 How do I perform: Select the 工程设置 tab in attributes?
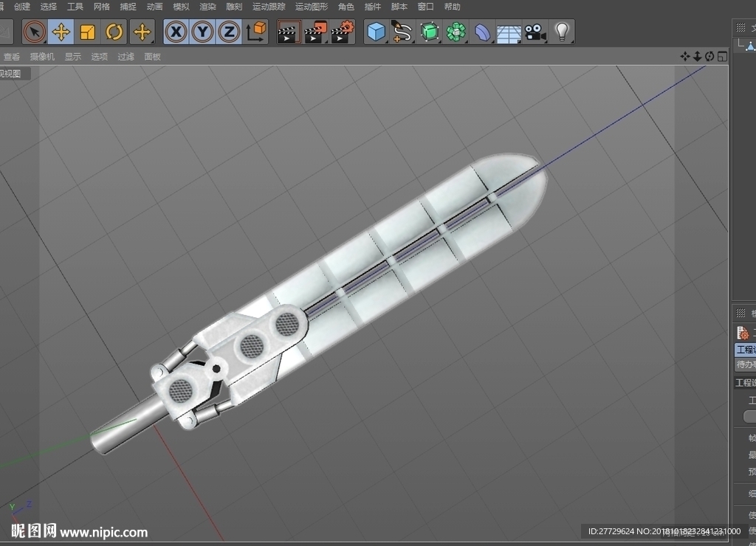pyautogui.click(x=746, y=350)
